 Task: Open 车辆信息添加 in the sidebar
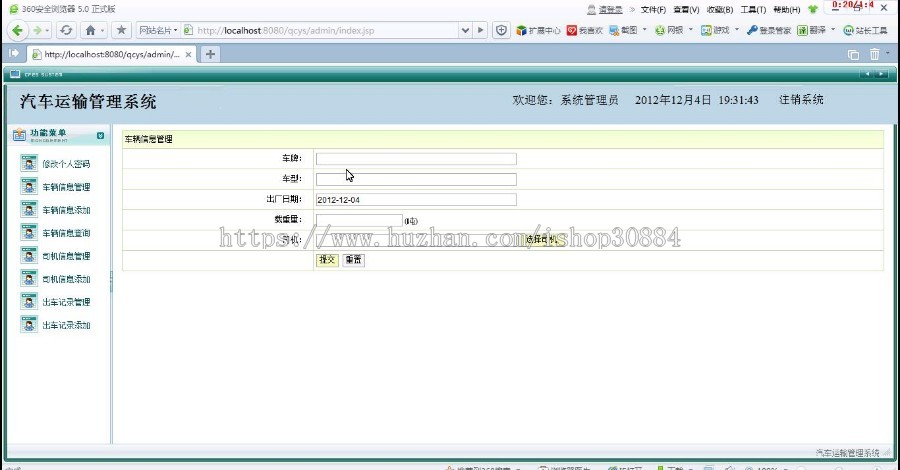[x=66, y=210]
